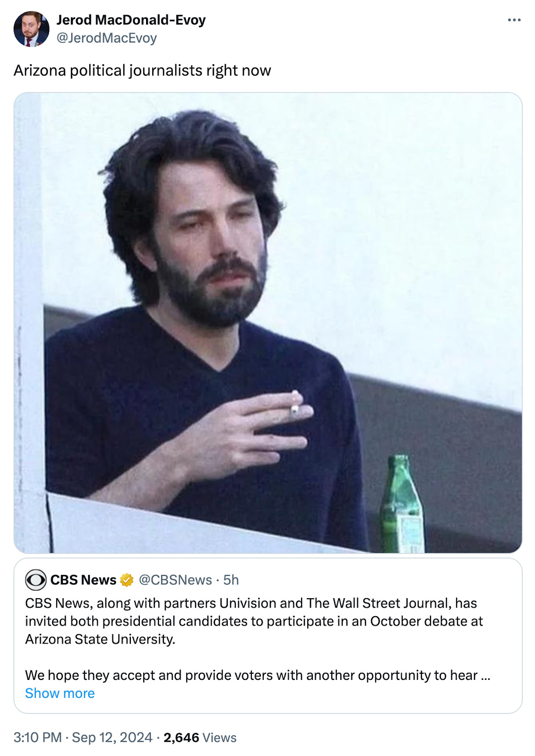Viewport: 535px width, 756px height.
Task: Open the Jerod MacDonald-Evoy display name link
Action: [x=131, y=20]
